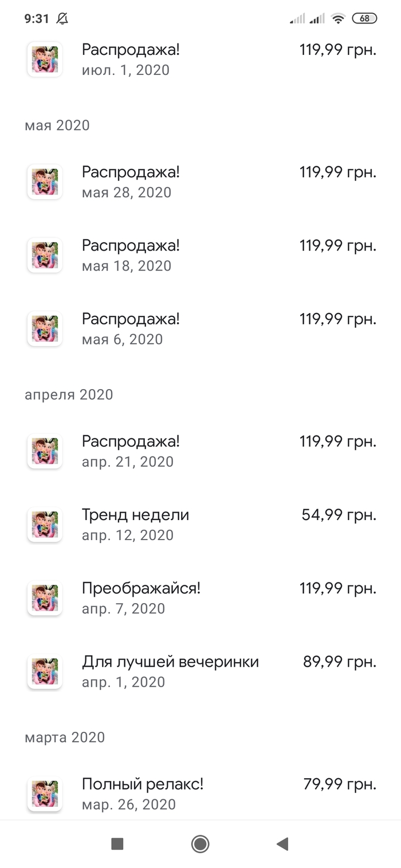Tap the app icon beside the июл. 1, 2020 purchase

click(45, 60)
